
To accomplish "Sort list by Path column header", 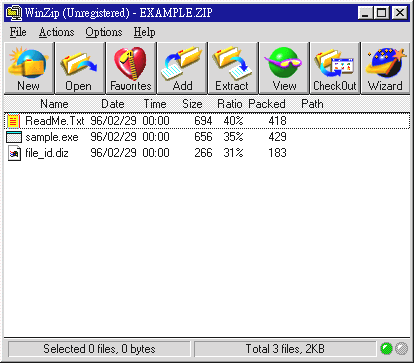I will click(x=312, y=104).
